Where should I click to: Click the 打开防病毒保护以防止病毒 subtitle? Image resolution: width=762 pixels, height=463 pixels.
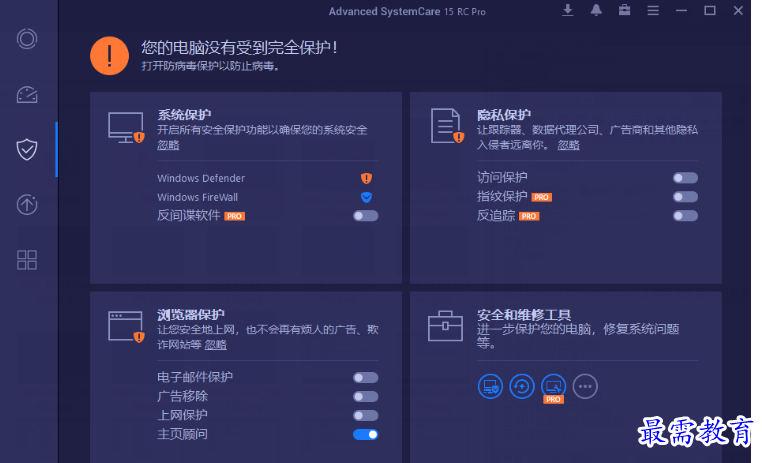(210, 66)
